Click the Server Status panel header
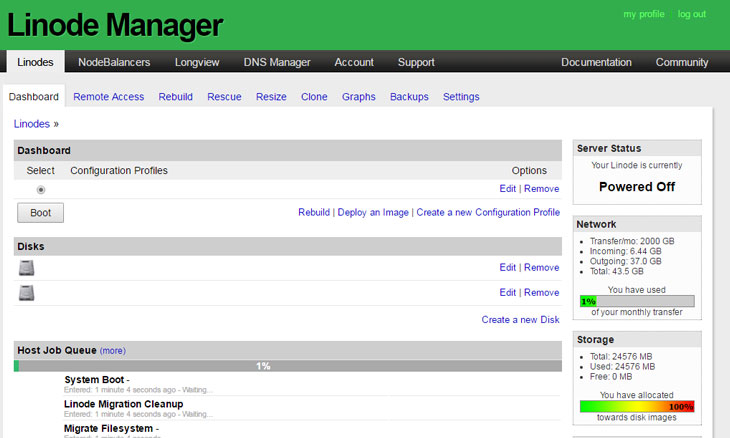The width and height of the screenshot is (730, 438). tap(637, 148)
